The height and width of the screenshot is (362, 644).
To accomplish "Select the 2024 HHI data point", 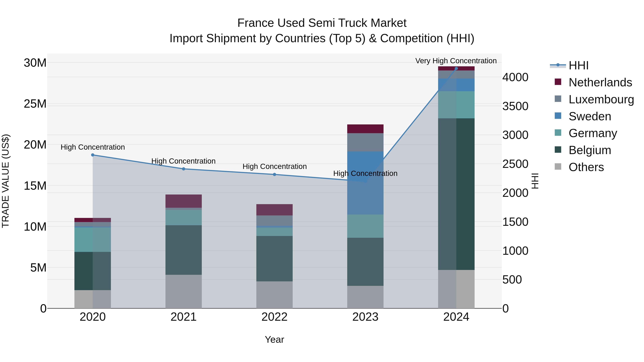I will pos(456,68).
